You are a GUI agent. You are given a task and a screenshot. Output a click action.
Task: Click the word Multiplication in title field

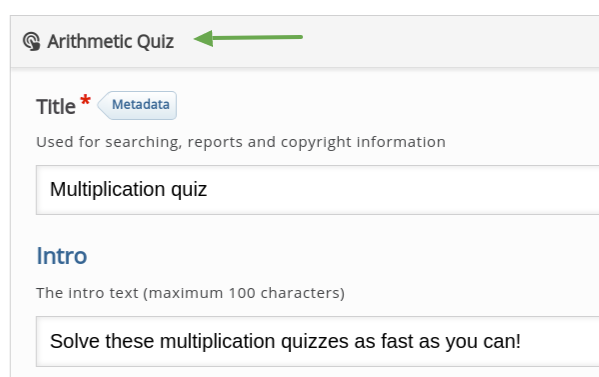107,189
